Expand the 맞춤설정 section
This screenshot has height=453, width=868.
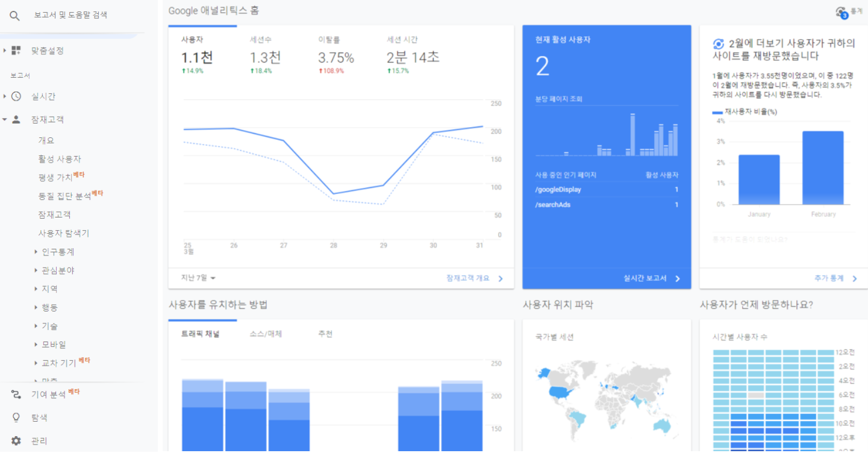(5, 51)
